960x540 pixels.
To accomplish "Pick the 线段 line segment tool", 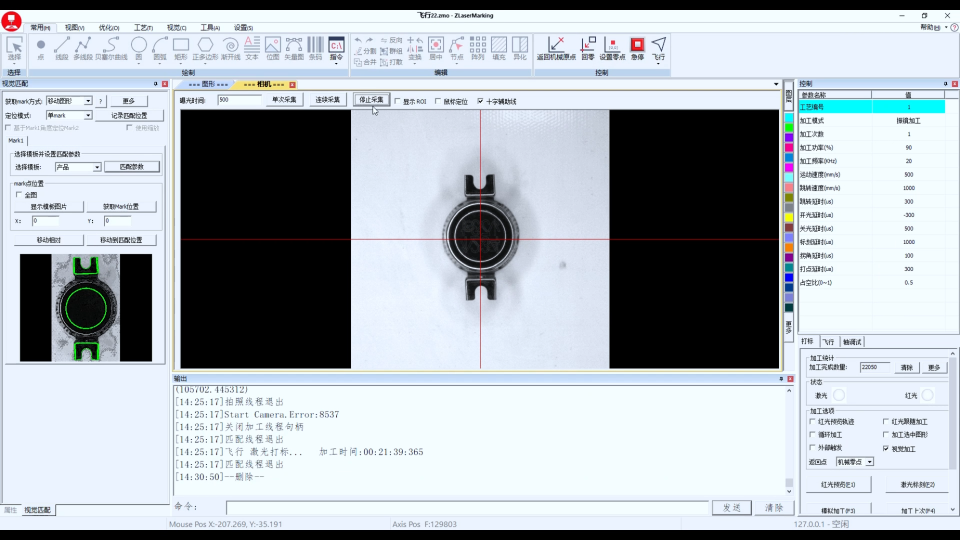I will tap(62, 49).
